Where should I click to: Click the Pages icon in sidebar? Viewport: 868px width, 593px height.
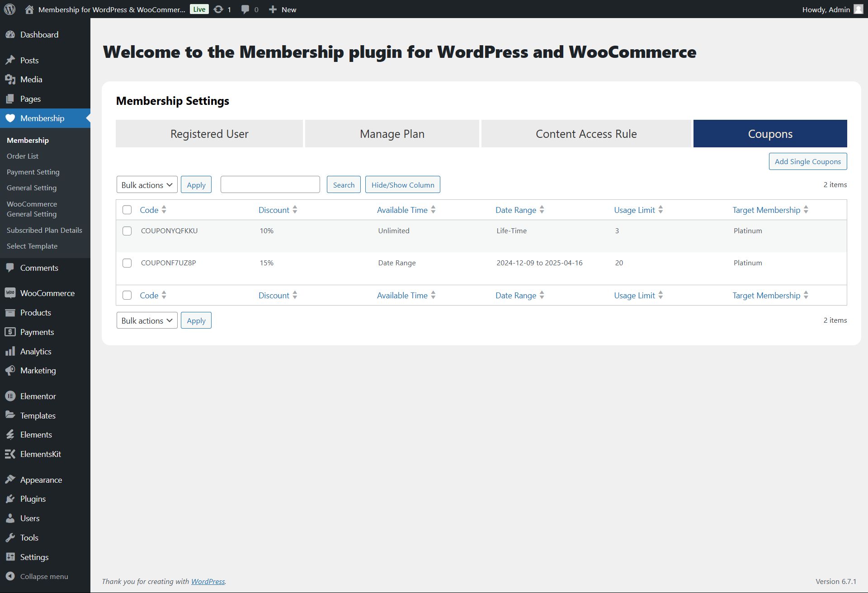[10, 99]
